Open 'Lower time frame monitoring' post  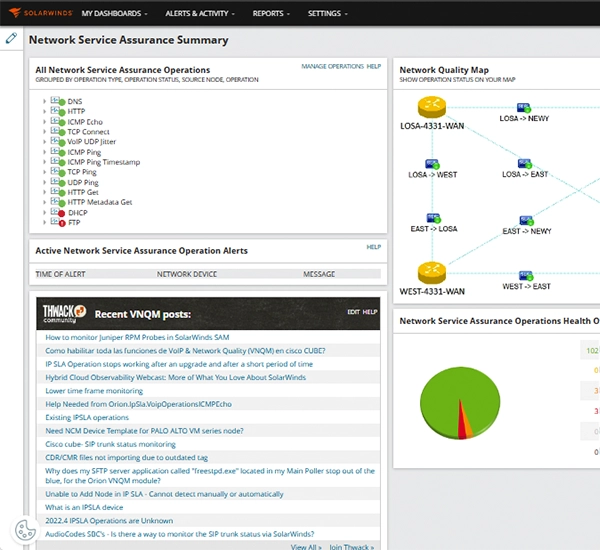pyautogui.click(x=94, y=391)
